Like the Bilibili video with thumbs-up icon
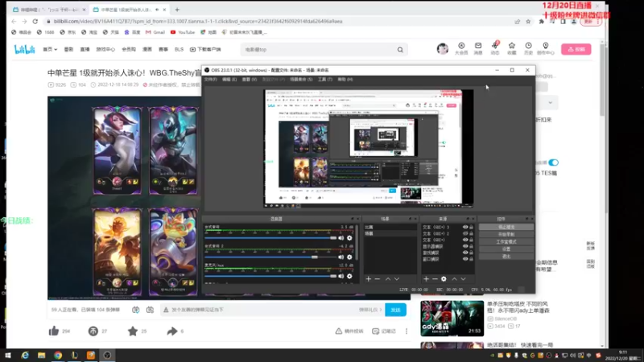Viewport: 644px width, 362px height. pyautogui.click(x=54, y=331)
